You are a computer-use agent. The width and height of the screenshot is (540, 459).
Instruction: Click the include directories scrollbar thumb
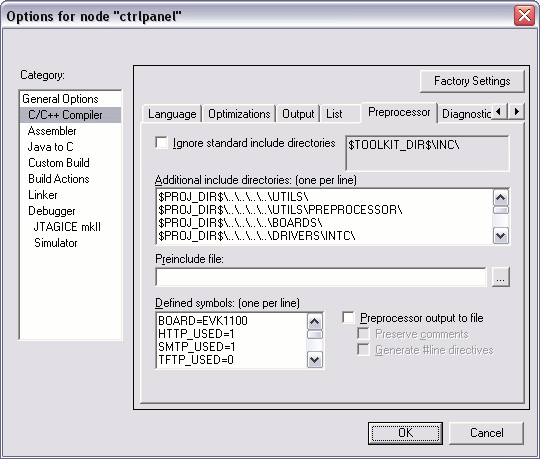pos(500,210)
